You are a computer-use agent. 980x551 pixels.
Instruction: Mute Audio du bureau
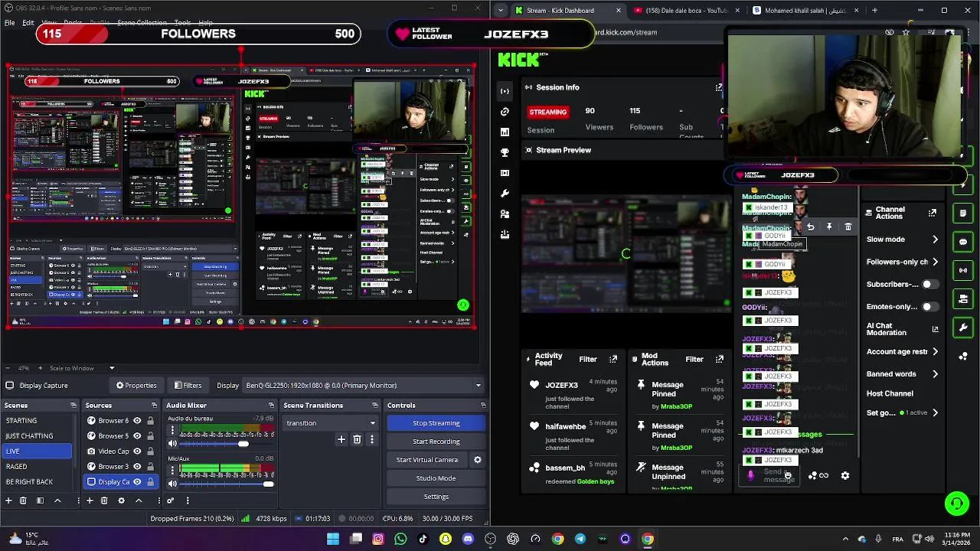click(x=172, y=444)
